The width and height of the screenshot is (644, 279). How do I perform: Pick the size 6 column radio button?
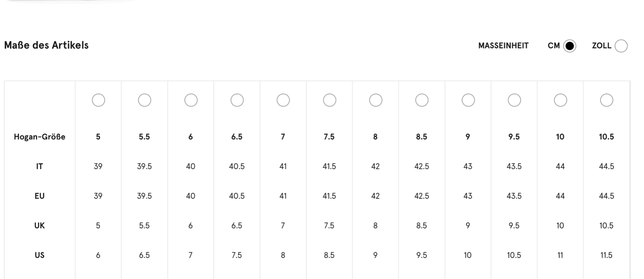click(x=191, y=100)
